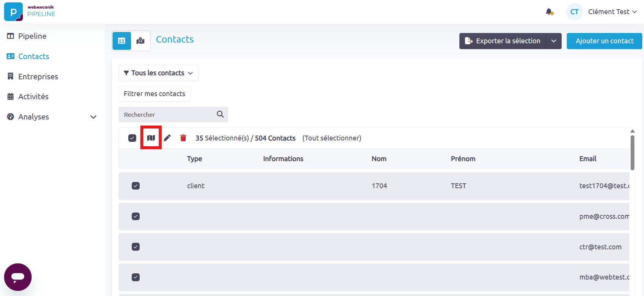
Task: Sort by Type column header
Action: pyautogui.click(x=195, y=159)
